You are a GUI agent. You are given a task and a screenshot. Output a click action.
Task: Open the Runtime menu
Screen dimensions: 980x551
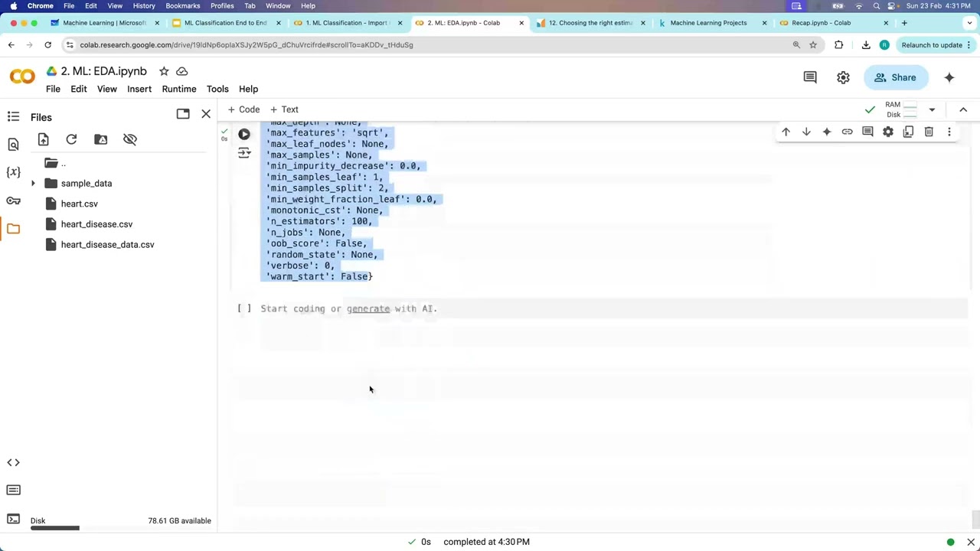pos(179,89)
